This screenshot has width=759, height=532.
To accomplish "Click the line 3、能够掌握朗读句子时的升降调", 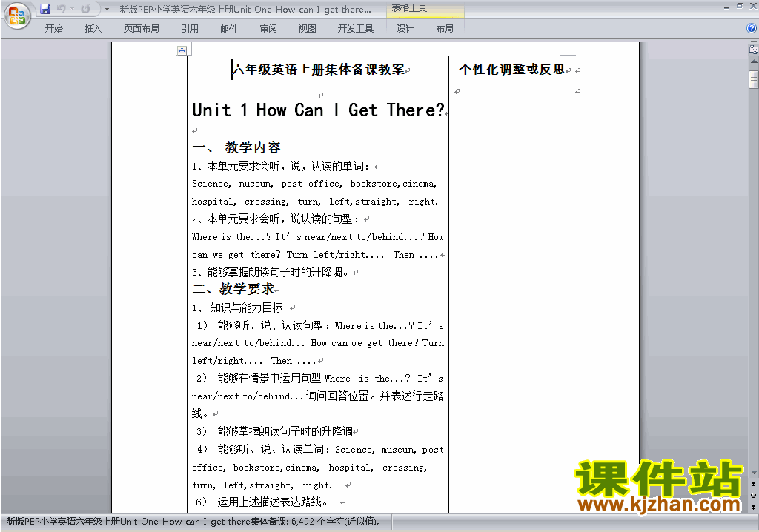I will [x=270, y=272].
